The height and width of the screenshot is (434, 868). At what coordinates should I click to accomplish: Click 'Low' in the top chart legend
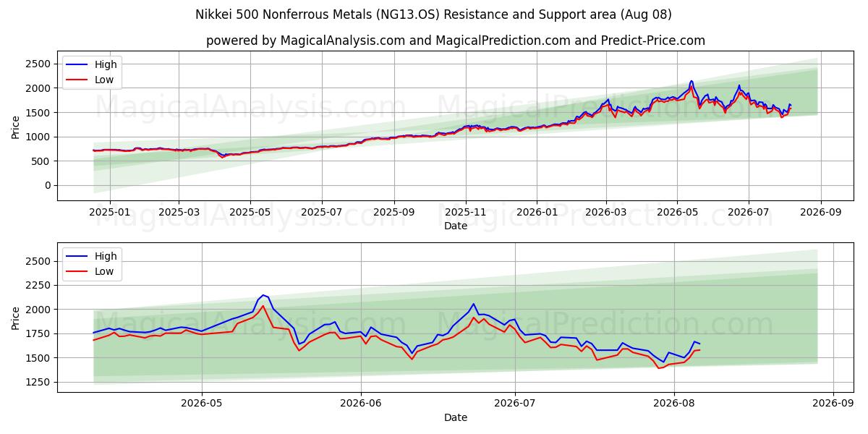pyautogui.click(x=104, y=80)
